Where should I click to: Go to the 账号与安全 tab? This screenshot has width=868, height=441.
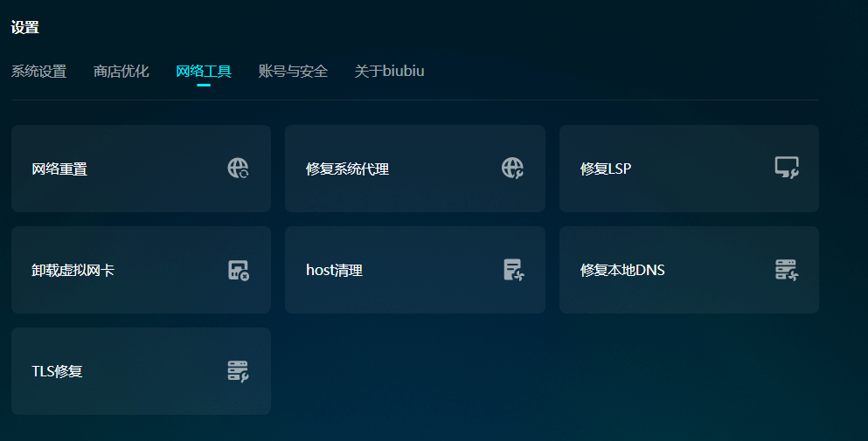(294, 72)
